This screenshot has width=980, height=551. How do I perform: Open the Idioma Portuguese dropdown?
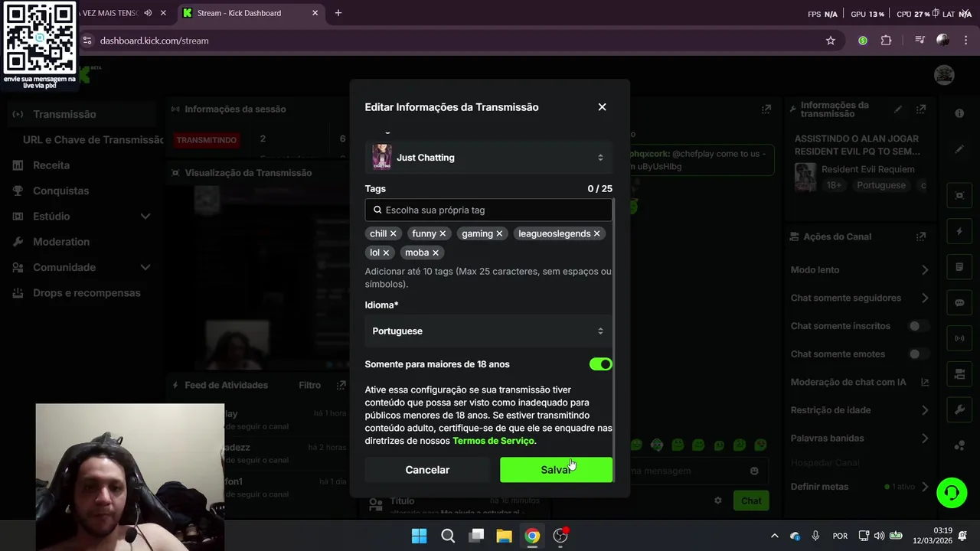click(488, 331)
